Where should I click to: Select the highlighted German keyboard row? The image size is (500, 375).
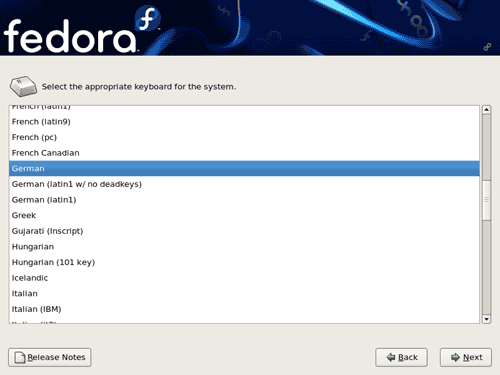(x=244, y=168)
